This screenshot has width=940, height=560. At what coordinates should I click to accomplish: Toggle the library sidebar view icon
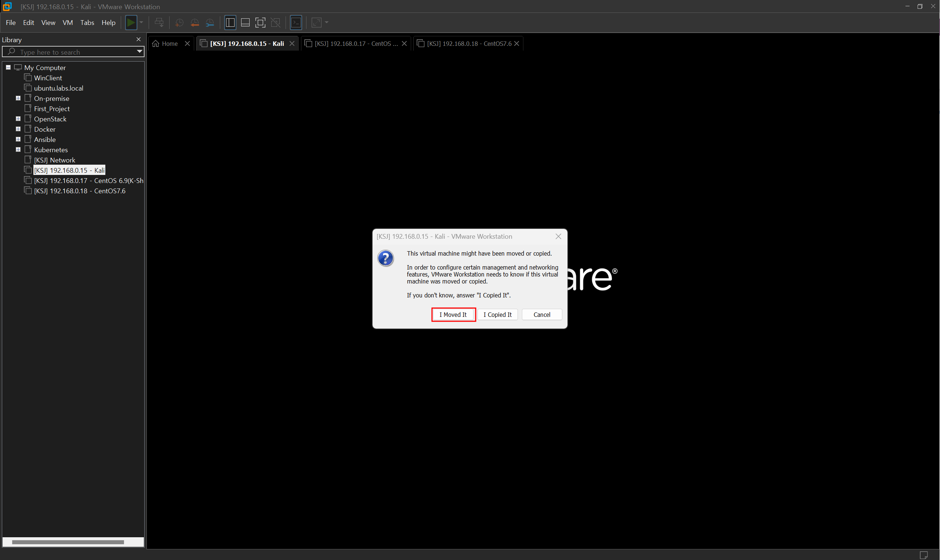tap(230, 23)
